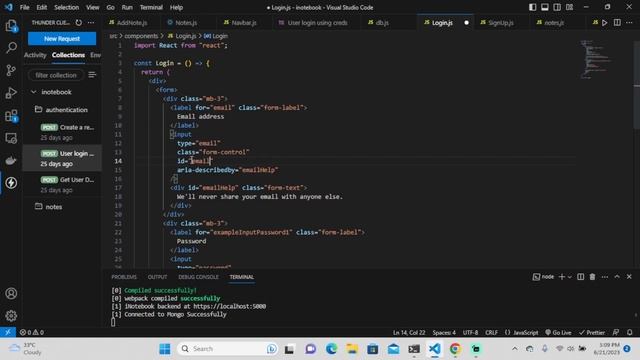This screenshot has width=640, height=360.
Task: Open the collection filter options menu icon
Action: (92, 75)
